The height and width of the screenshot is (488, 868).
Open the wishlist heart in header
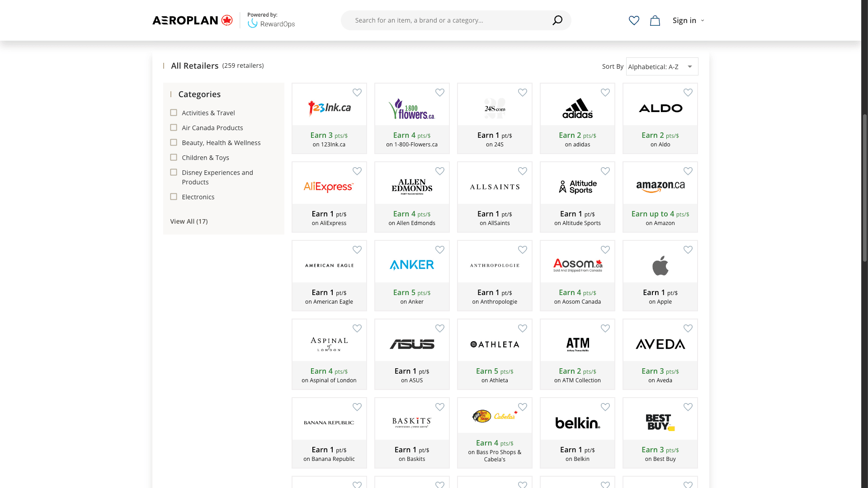634,20
